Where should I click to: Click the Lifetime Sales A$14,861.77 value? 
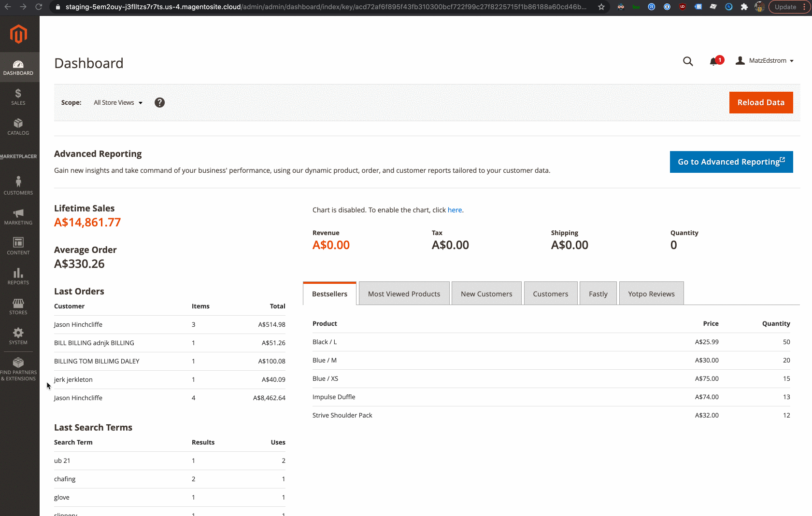87,222
